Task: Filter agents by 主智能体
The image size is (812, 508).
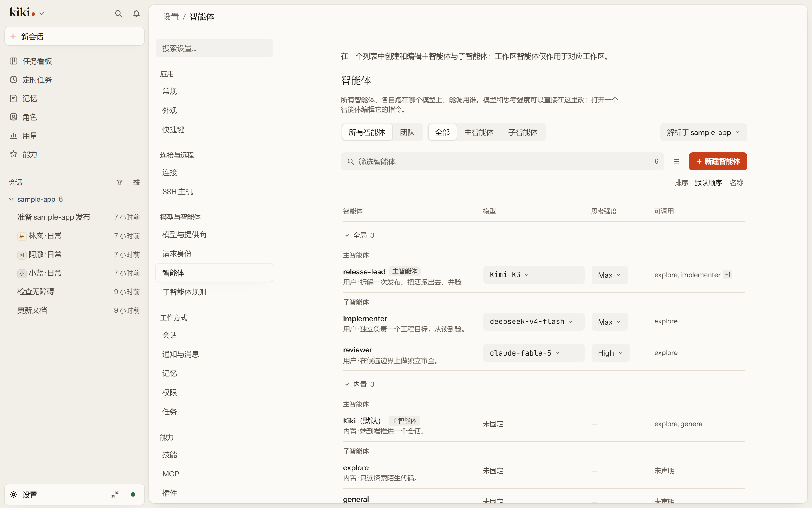Action: 478,132
